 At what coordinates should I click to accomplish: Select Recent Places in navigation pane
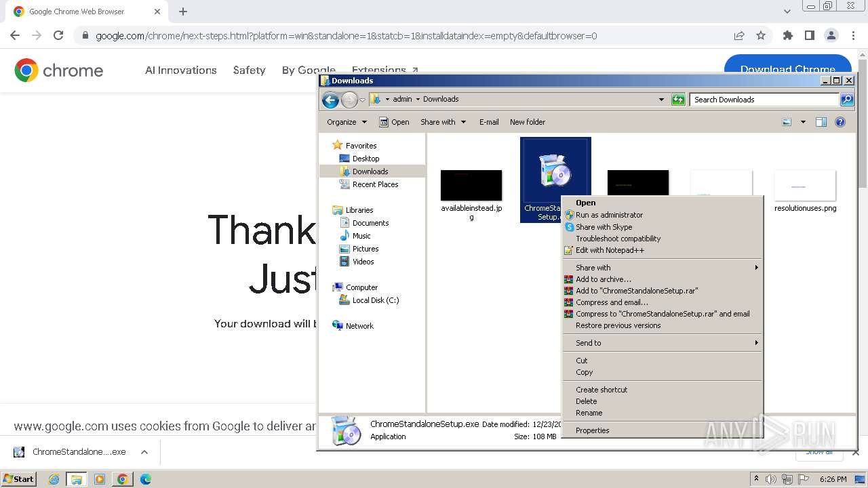coord(375,184)
